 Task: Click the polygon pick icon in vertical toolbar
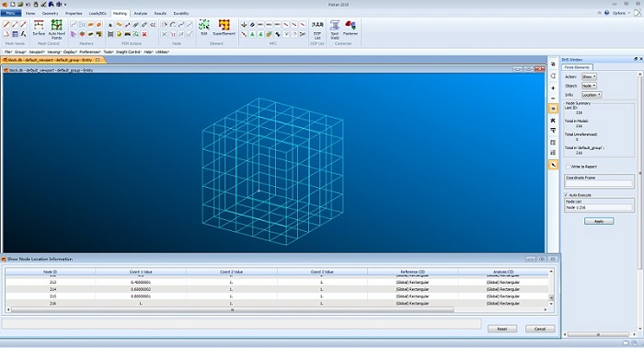pyautogui.click(x=553, y=76)
